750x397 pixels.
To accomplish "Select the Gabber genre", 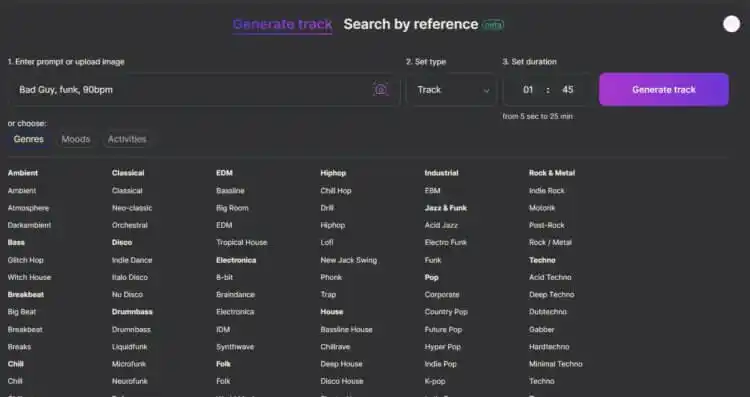I will click(x=541, y=330).
